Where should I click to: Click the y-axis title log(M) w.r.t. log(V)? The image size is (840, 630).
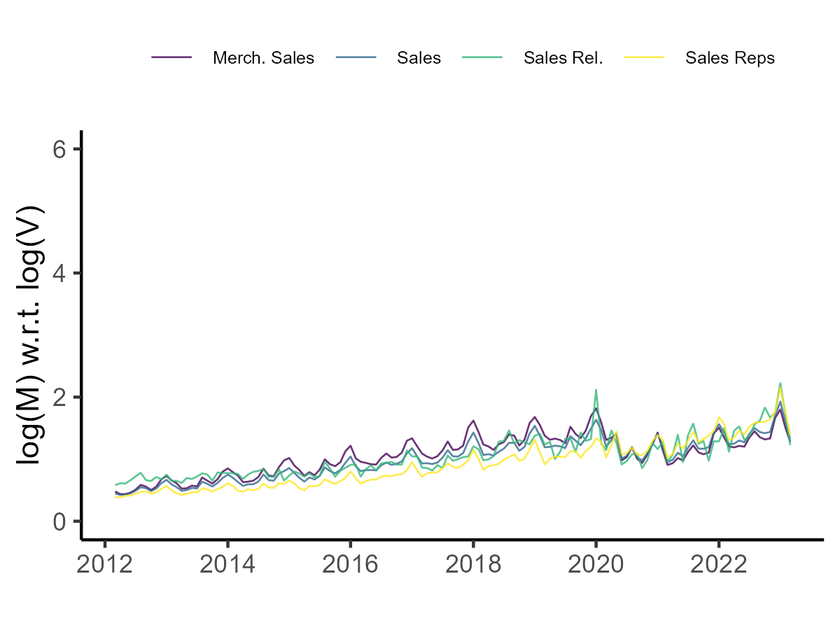coord(31,335)
